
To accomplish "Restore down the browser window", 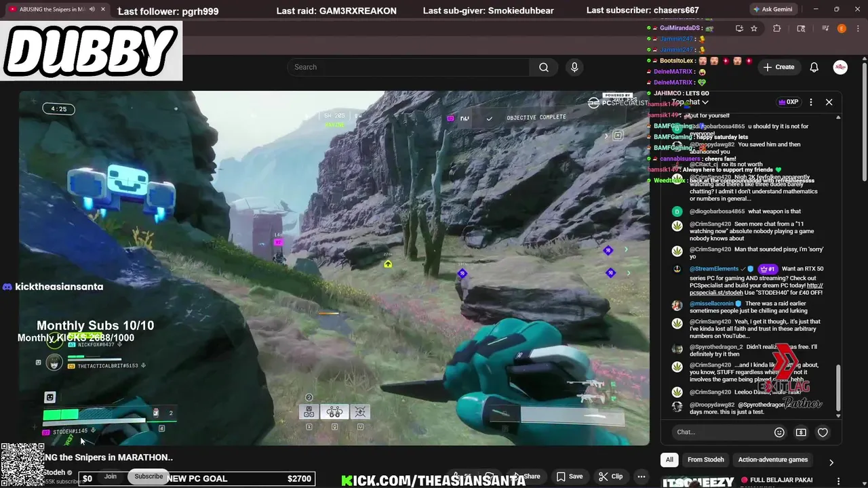I will 836,9.
